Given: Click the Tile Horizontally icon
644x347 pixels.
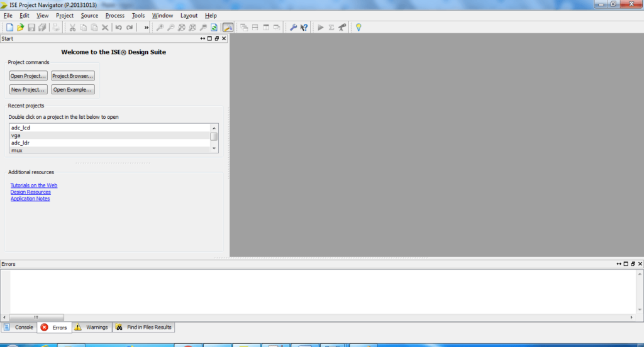Looking at the screenshot, I should click(x=255, y=28).
